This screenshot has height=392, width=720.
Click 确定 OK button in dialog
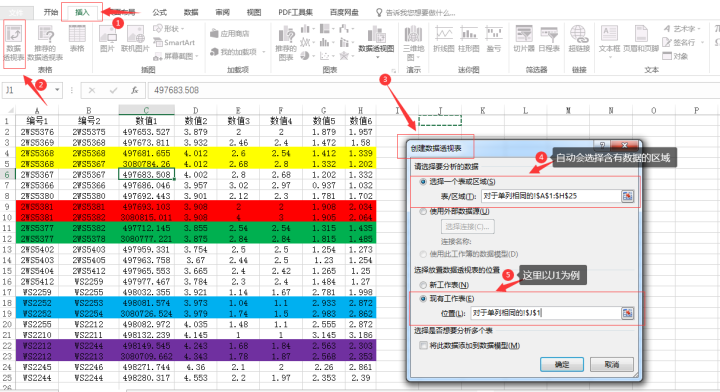coord(562,364)
